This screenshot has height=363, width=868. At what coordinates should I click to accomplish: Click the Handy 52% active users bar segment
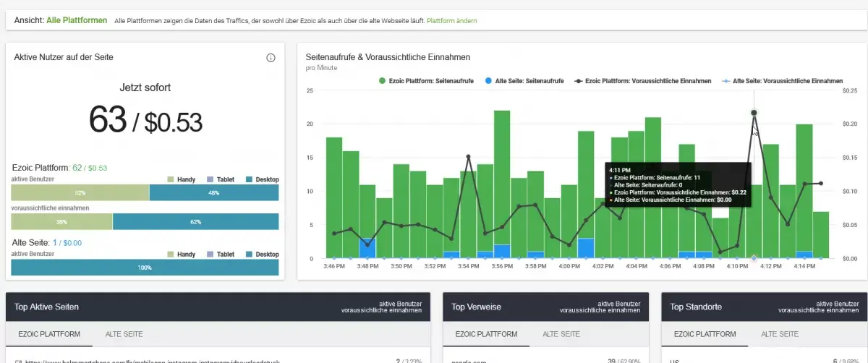pos(80,193)
